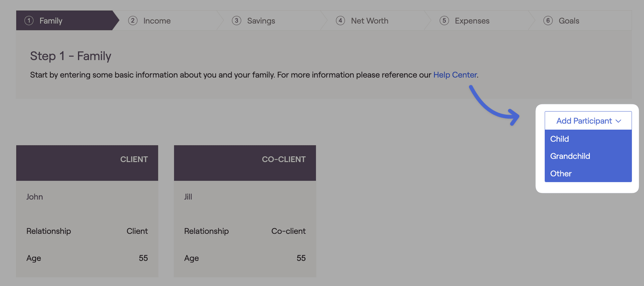Pick Other from the participant options
This screenshot has height=286, width=644.
561,173
